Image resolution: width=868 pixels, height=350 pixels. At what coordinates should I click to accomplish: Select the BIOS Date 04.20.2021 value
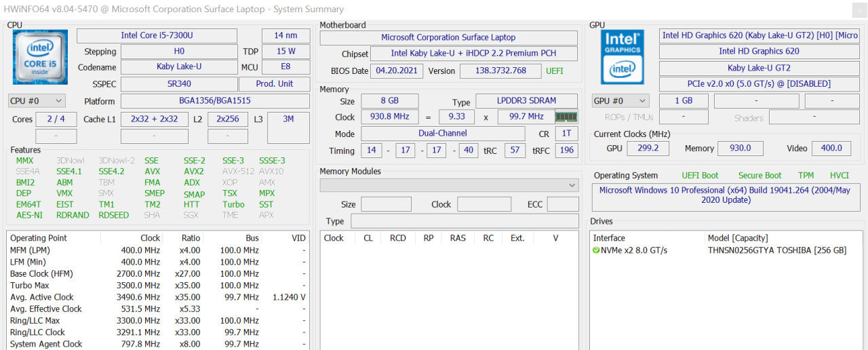397,71
